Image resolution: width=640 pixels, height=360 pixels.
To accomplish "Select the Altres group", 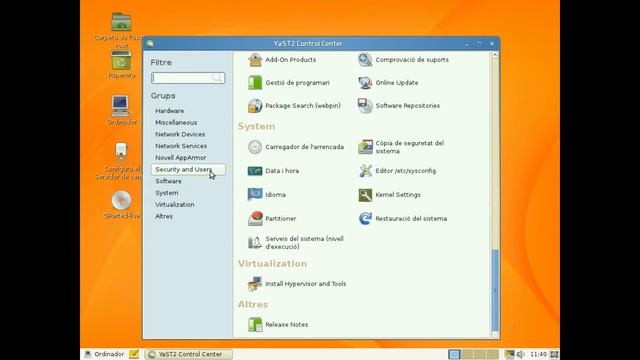I will coord(164,216).
